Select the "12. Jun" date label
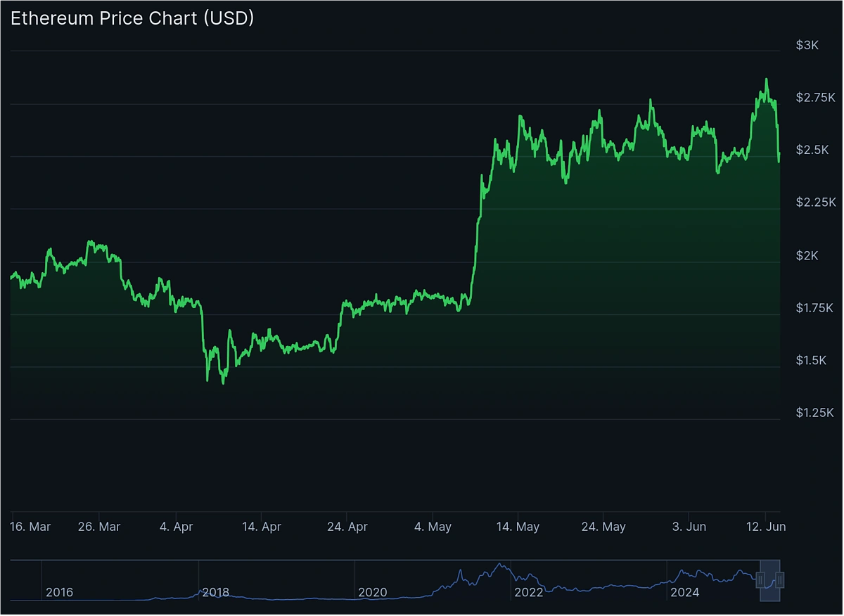Viewport: 844px width, 616px height. click(x=766, y=527)
